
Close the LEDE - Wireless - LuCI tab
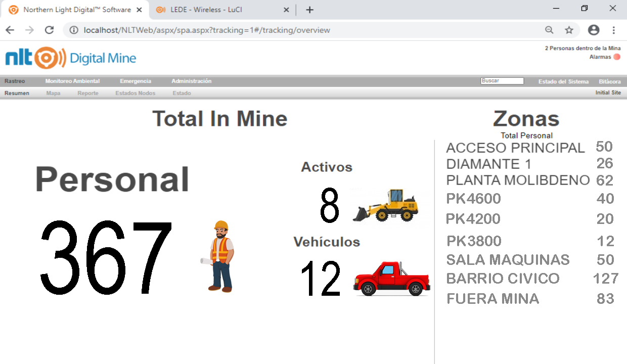(286, 10)
